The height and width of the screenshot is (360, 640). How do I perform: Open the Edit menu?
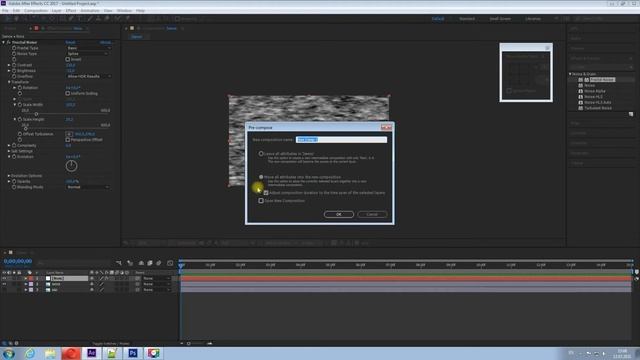(16, 11)
